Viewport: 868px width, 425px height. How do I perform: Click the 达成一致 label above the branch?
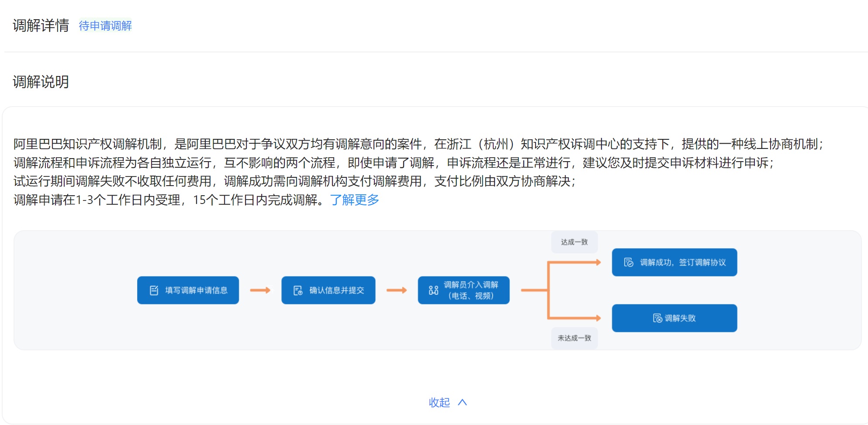pos(574,242)
